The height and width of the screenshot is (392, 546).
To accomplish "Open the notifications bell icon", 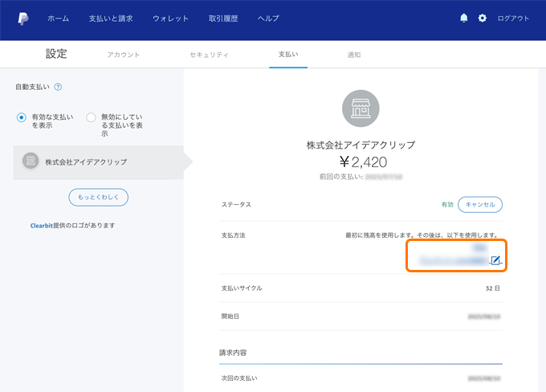I will tap(463, 18).
